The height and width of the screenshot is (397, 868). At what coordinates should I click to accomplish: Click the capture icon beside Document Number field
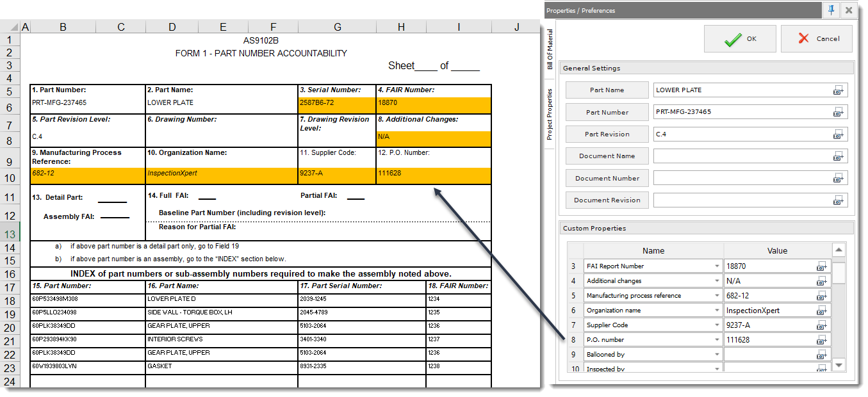click(839, 178)
